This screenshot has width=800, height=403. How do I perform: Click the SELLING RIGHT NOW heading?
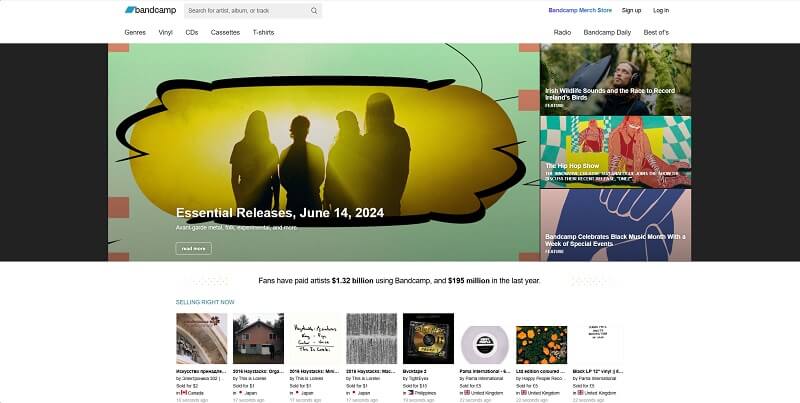pos(205,302)
